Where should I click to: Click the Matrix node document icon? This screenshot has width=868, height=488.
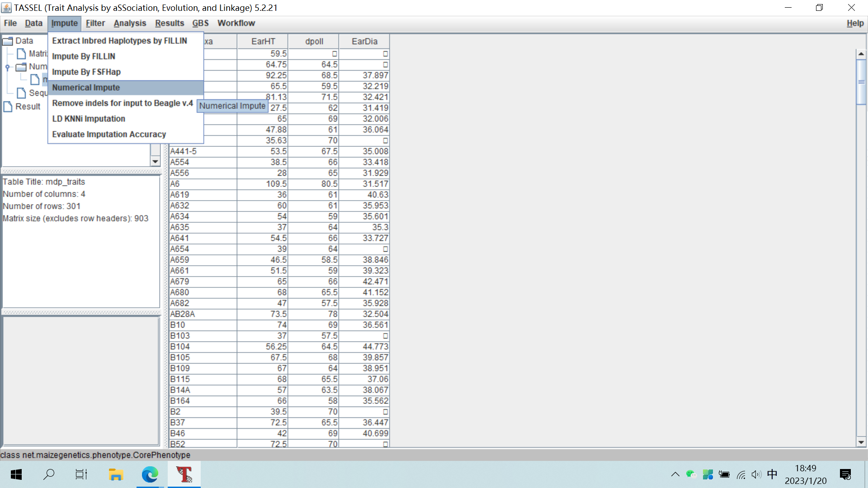point(21,54)
